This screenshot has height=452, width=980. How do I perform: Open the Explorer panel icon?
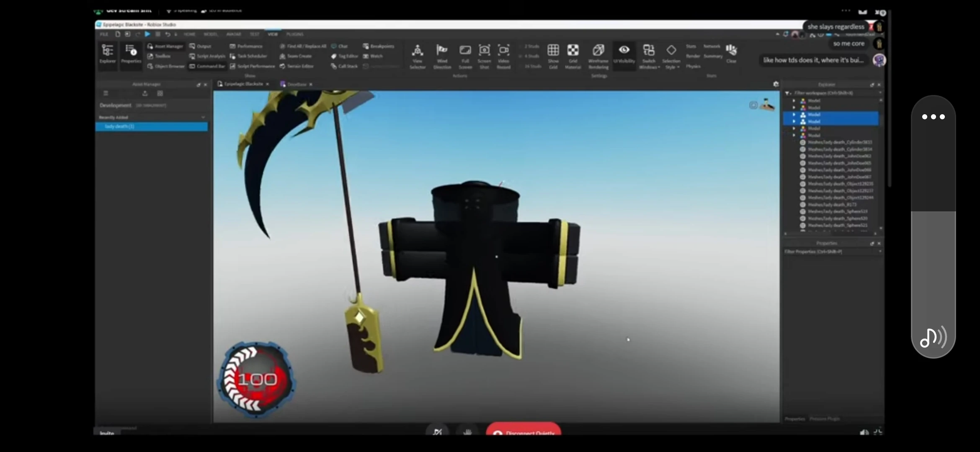(x=107, y=52)
